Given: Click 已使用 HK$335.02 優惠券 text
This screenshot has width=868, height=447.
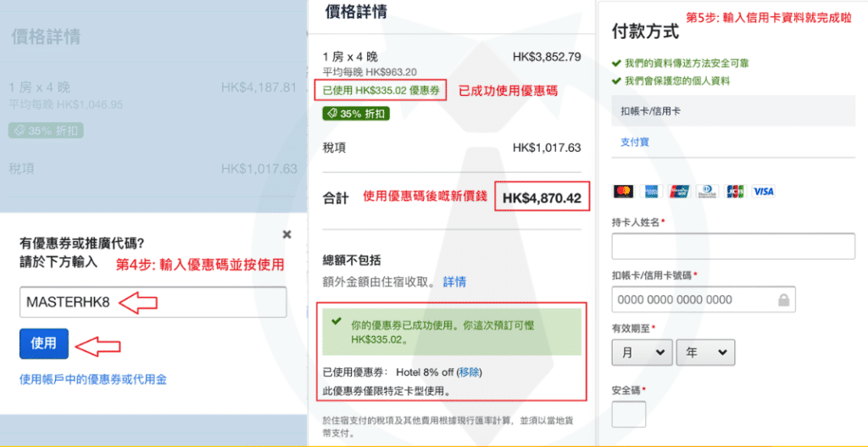Looking at the screenshot, I should pos(379,91).
